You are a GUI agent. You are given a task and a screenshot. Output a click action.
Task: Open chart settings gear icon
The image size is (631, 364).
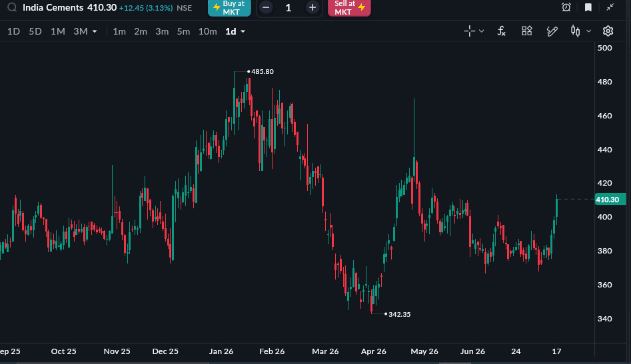[608, 31]
